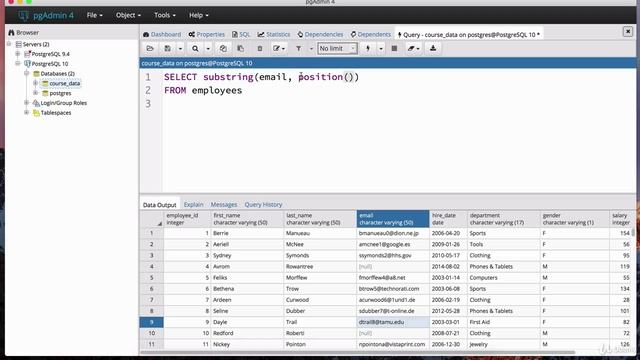
Task: Click the gender column header
Action: [575, 219]
